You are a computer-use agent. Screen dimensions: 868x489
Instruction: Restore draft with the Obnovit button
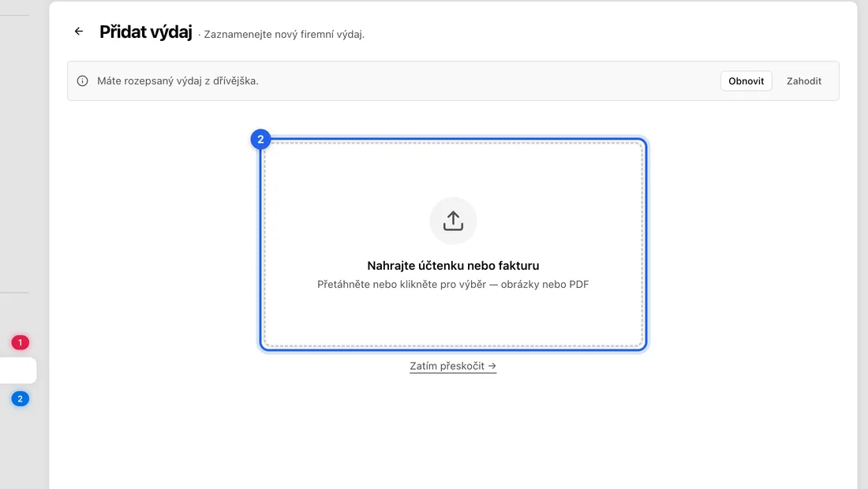tap(746, 80)
